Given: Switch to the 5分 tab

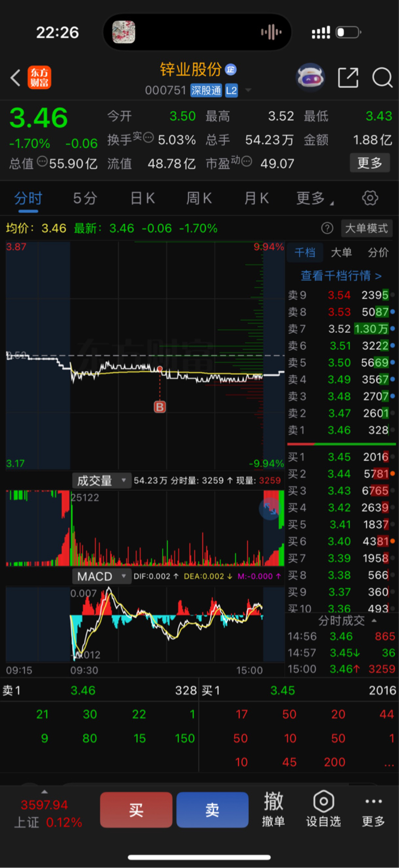Looking at the screenshot, I should [85, 198].
